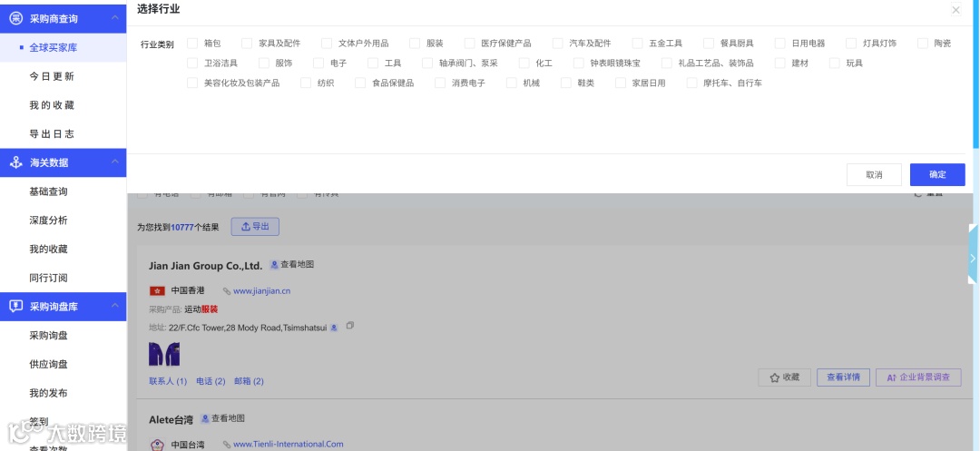Select the 服装 industry checkbox
The width and height of the screenshot is (980, 451).
[x=415, y=43]
